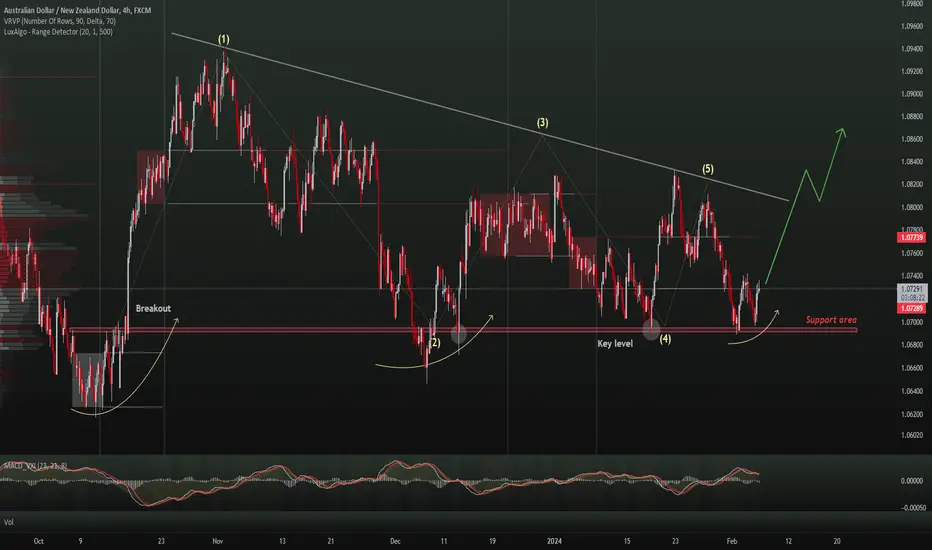The image size is (932, 550).
Task: Click the Vol pane label
Action: click(9, 522)
